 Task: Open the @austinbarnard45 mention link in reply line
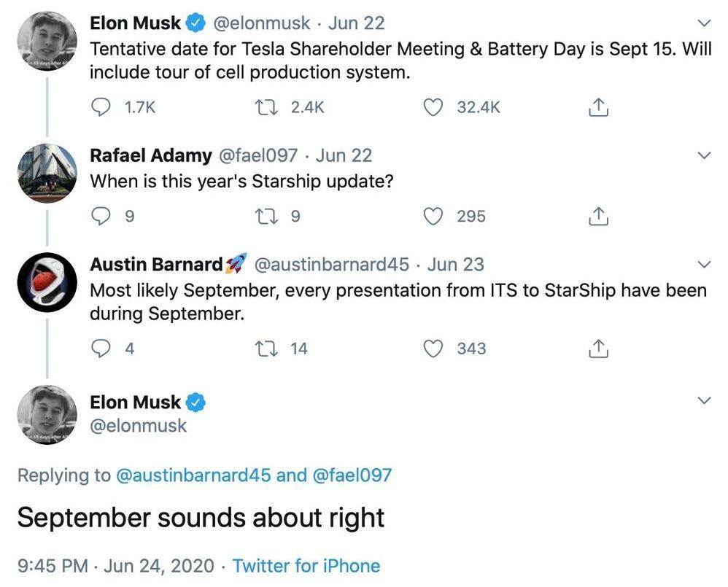193,475
